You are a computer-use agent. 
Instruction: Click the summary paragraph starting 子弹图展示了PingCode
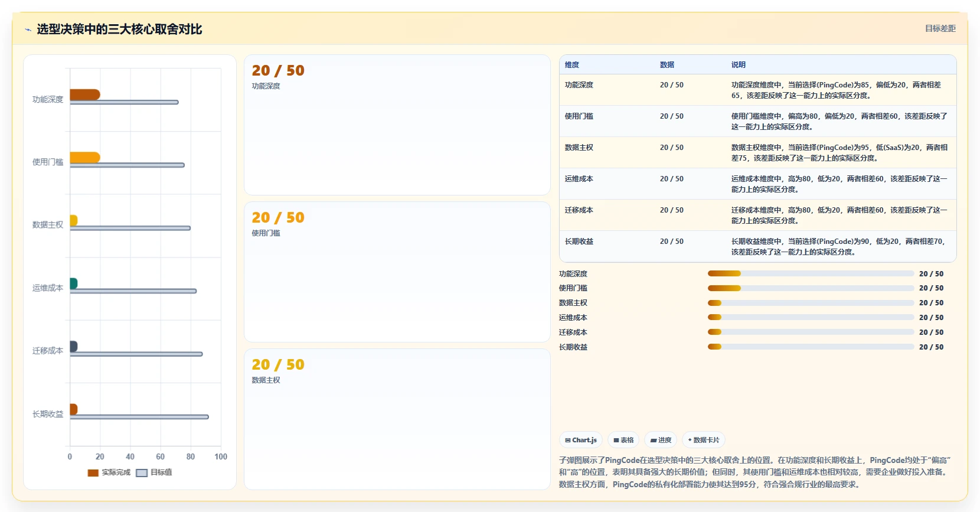tap(755, 472)
